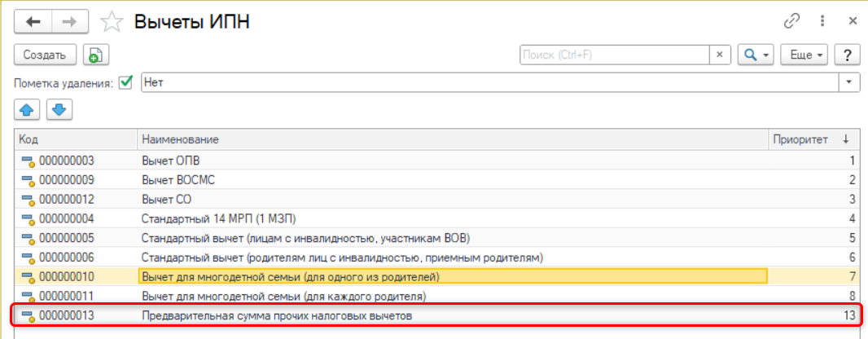Select row Вычет ВОСМС
The width and height of the screenshot is (868, 339).
(438, 181)
